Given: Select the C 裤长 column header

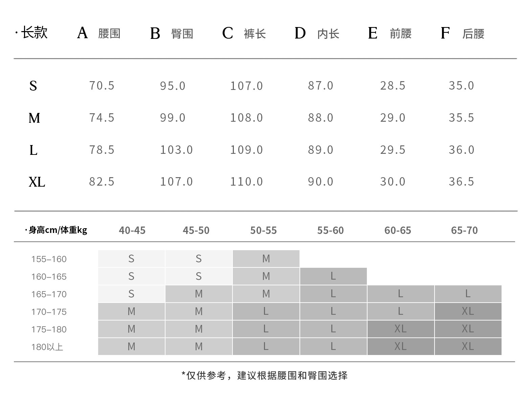Looking at the screenshot, I should [244, 33].
